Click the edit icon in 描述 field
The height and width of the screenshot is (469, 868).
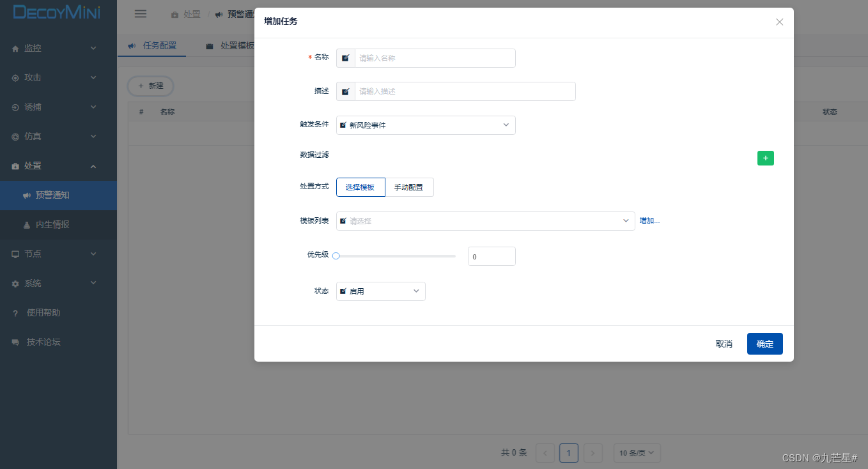(346, 91)
